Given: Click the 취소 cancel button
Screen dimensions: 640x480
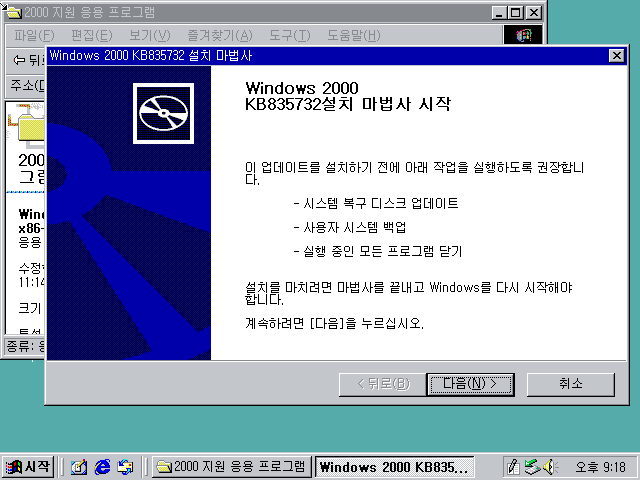Looking at the screenshot, I should click(x=571, y=384).
